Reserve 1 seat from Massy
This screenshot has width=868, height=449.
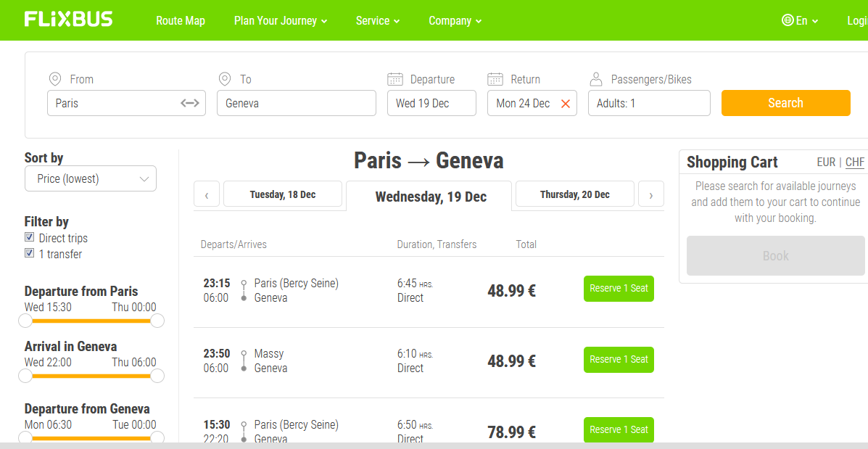[x=619, y=359]
